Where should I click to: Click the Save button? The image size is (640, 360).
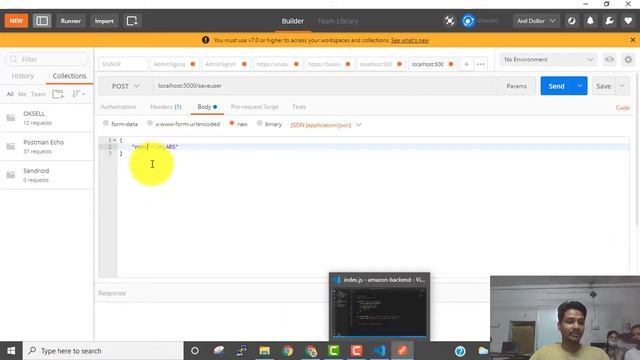603,86
